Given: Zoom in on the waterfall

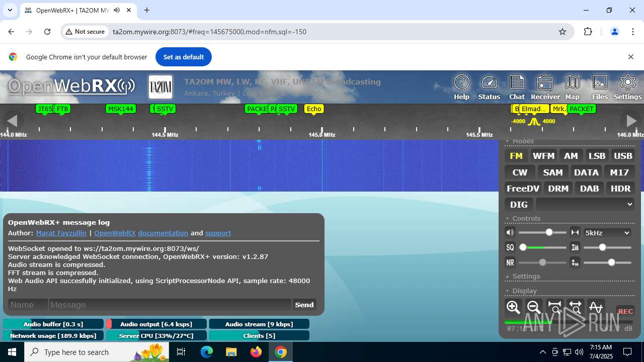Looking at the screenshot, I should [513, 307].
